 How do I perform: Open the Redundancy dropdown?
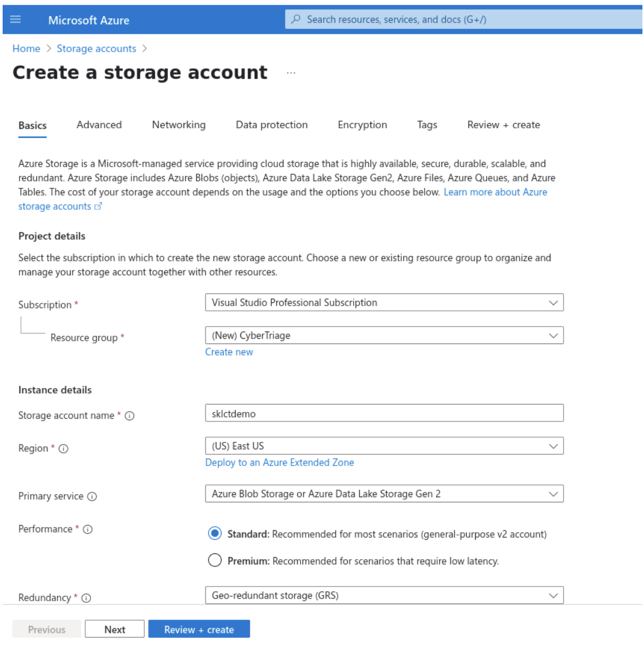click(384, 595)
